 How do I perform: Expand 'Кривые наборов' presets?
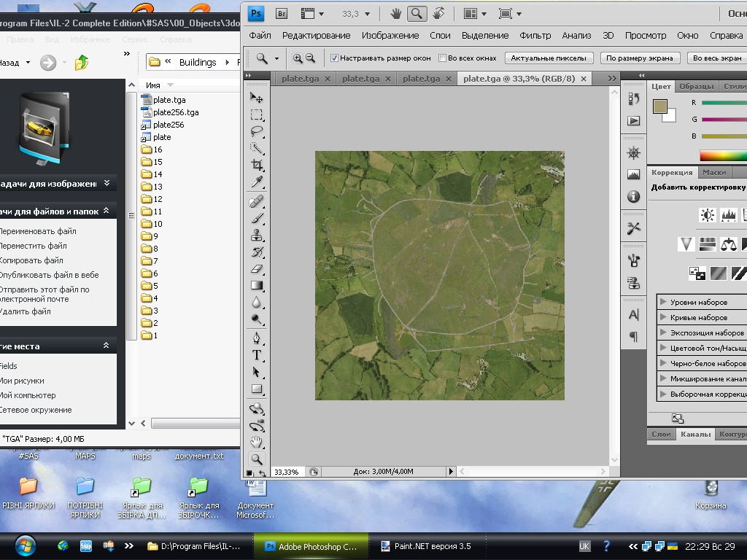663,317
